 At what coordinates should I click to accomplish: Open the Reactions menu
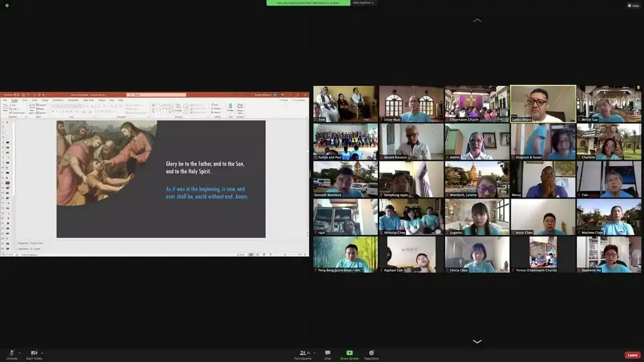pyautogui.click(x=371, y=355)
